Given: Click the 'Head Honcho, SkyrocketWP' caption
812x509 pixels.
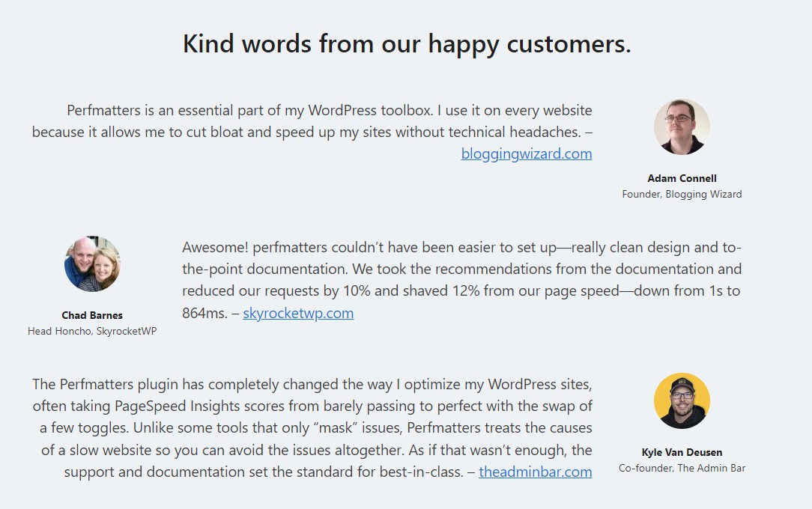Looking at the screenshot, I should pyautogui.click(x=92, y=331).
